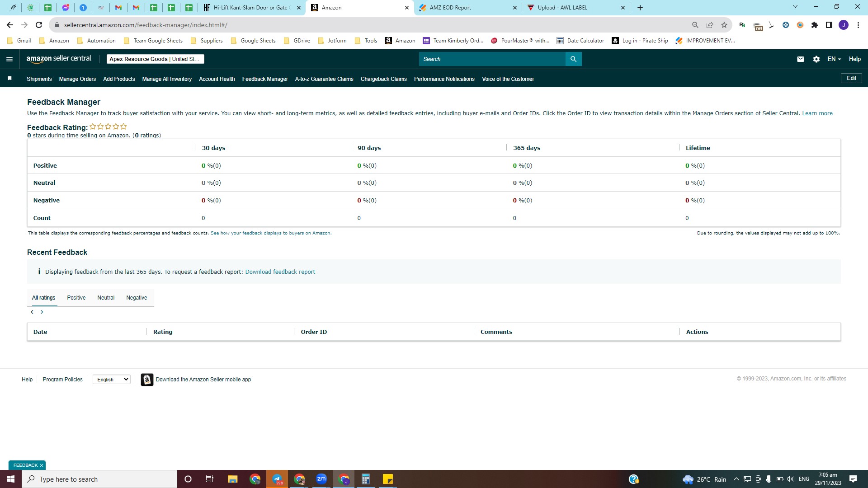Click the bookmark flag icon in navigation bar
The height and width of the screenshot is (488, 868).
pos(9,79)
